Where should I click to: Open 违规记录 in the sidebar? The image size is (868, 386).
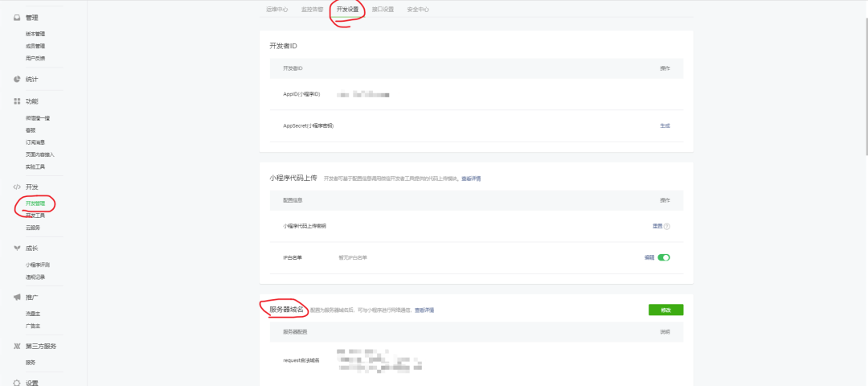(35, 277)
